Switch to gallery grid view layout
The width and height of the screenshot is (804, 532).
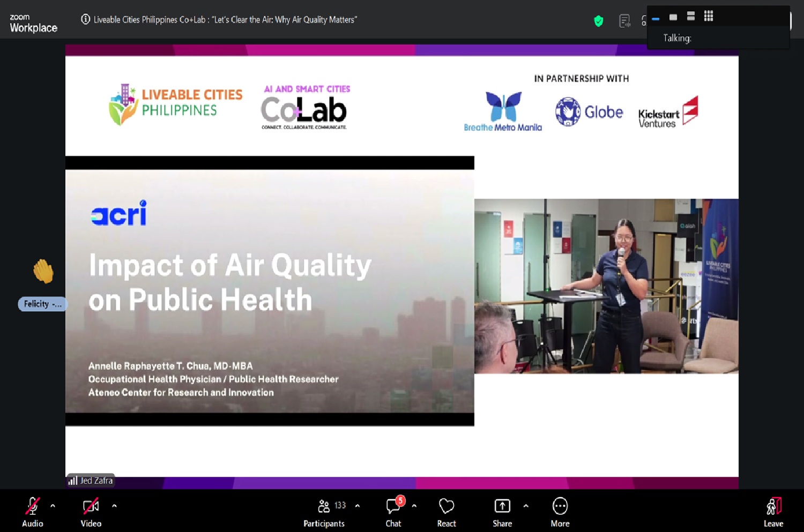point(709,16)
